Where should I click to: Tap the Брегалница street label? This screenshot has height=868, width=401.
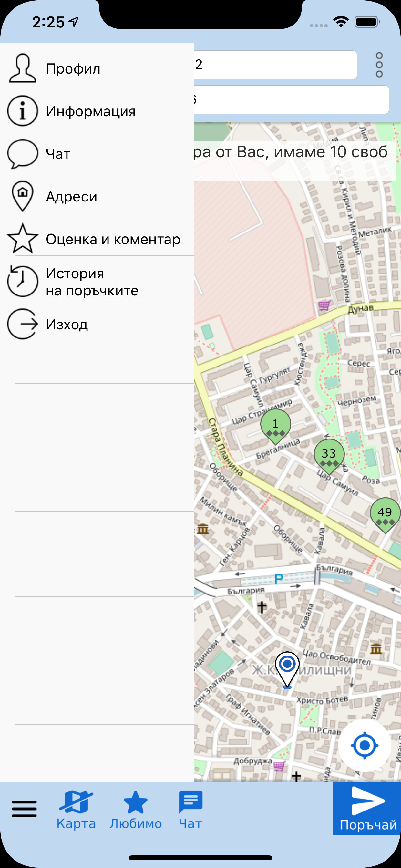point(278,449)
